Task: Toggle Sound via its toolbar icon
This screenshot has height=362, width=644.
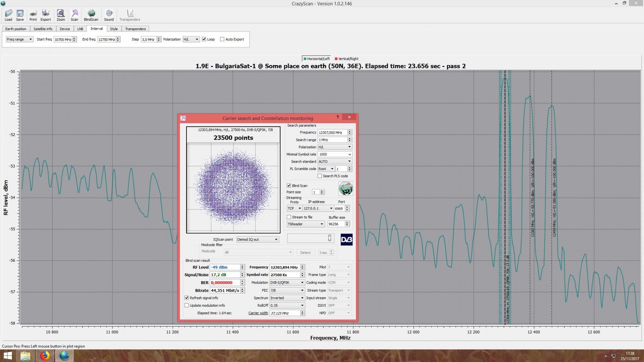Action: coord(109,15)
